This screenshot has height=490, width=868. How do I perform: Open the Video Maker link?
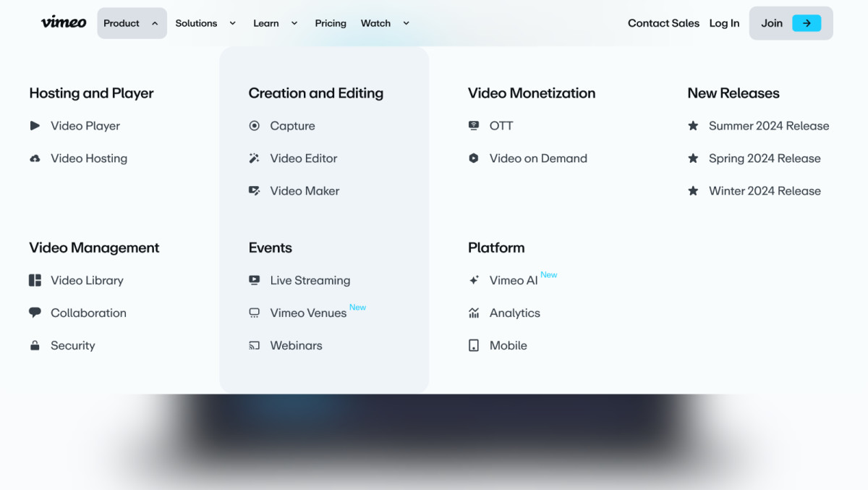[305, 191]
